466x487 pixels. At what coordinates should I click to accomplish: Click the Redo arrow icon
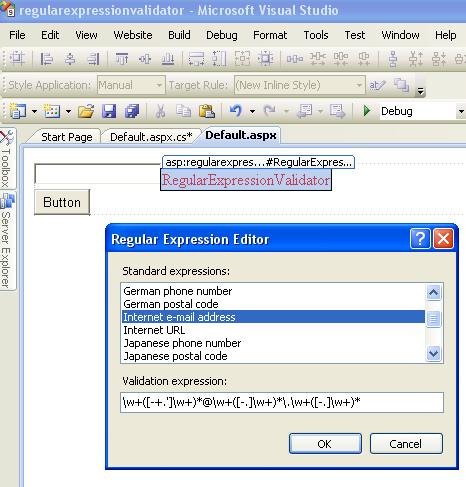[269, 110]
